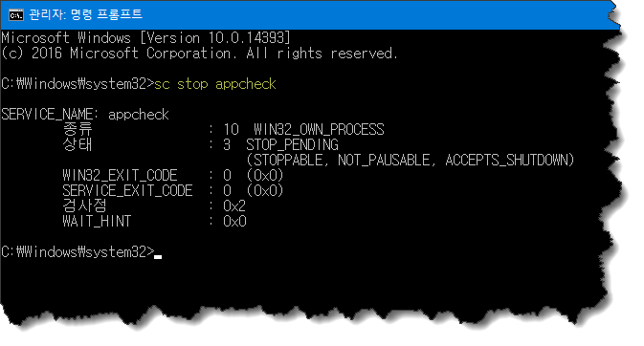Click the 'STOPPABLE, NOT_PAUSABLE, ACCEPTS_SHUTDOWN' flags line
The image size is (644, 346).
pos(411,160)
